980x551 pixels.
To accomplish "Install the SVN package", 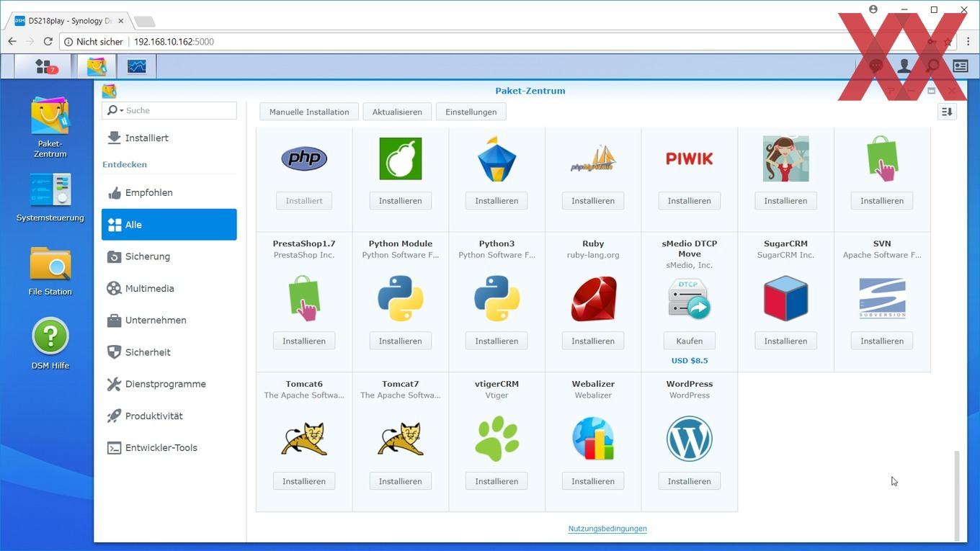I will [882, 341].
